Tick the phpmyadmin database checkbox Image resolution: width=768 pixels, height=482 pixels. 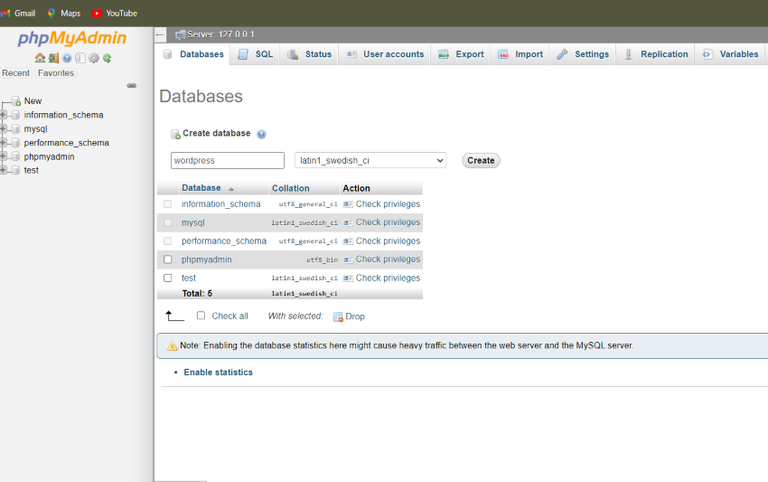click(168, 260)
